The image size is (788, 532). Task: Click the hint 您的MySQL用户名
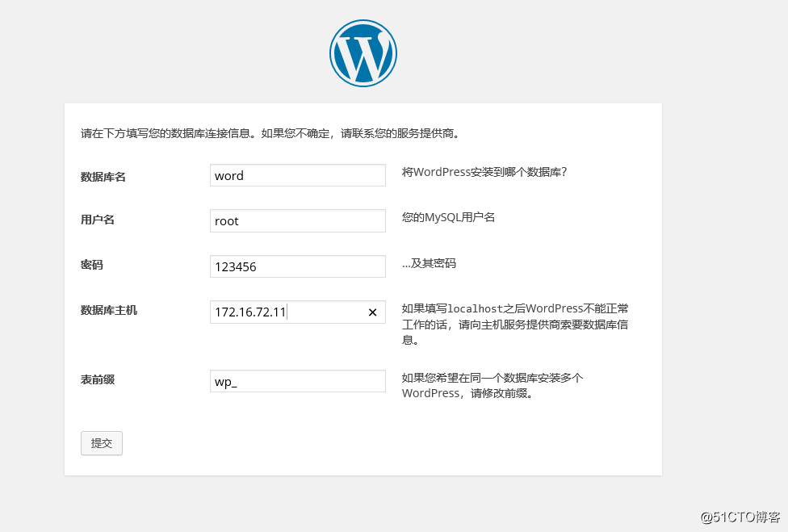click(448, 217)
